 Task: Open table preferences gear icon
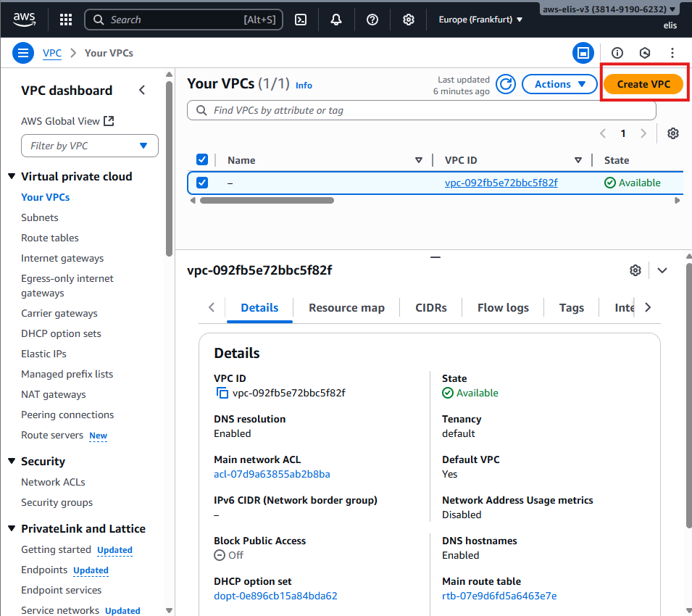(672, 133)
